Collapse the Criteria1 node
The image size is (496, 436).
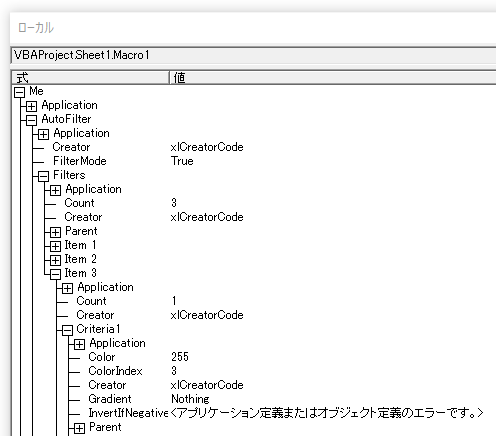(x=68, y=330)
